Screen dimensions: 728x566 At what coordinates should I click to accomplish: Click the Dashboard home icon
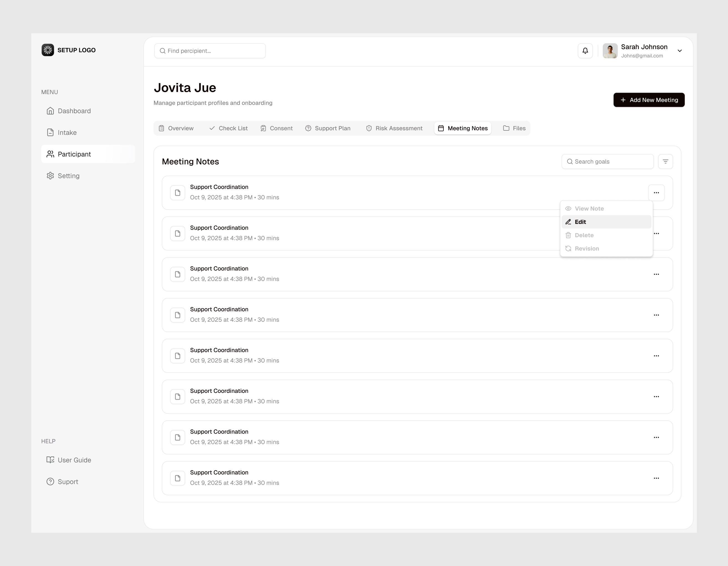click(x=50, y=111)
